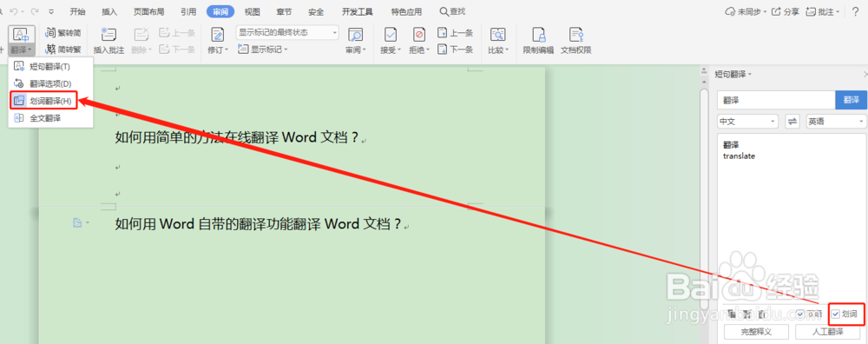Expand the 修订 dropdown arrow

pyautogui.click(x=227, y=50)
